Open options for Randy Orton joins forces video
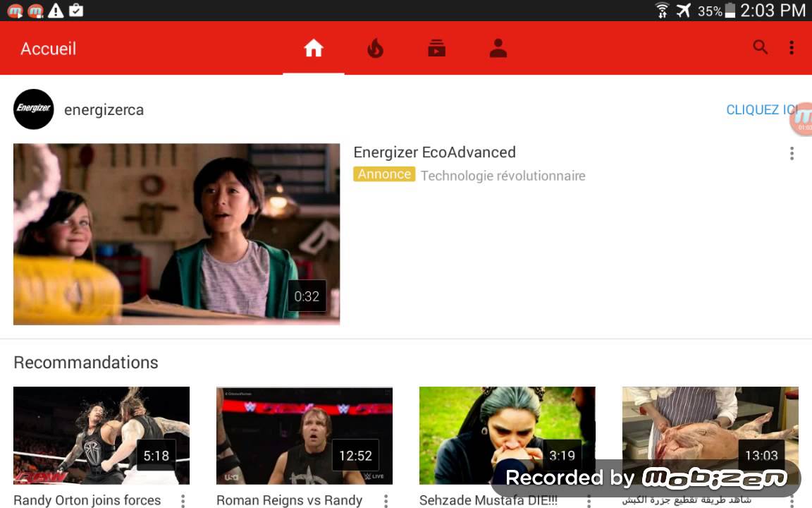Screen dimensions: 812x508 click(183, 501)
